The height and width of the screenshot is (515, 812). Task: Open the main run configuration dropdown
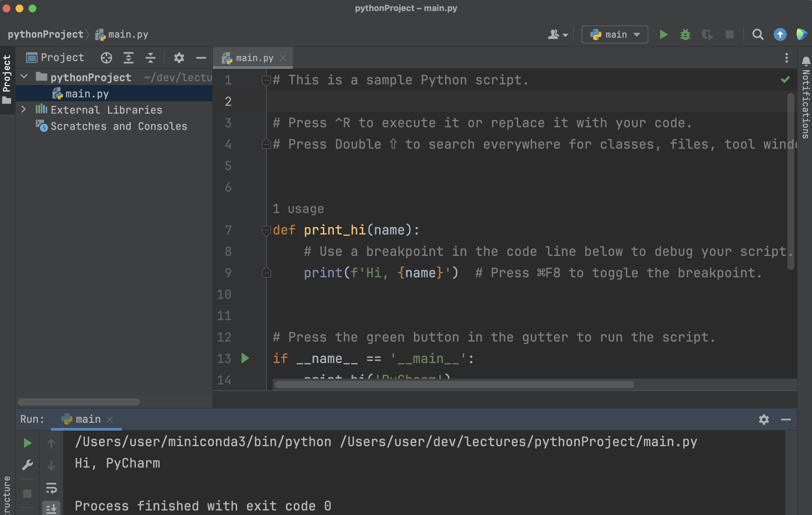click(614, 34)
